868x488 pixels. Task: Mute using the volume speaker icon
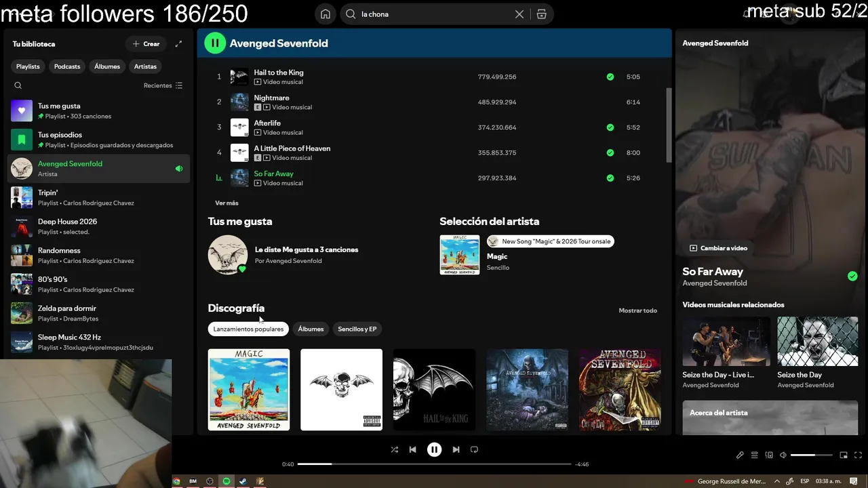[783, 455]
